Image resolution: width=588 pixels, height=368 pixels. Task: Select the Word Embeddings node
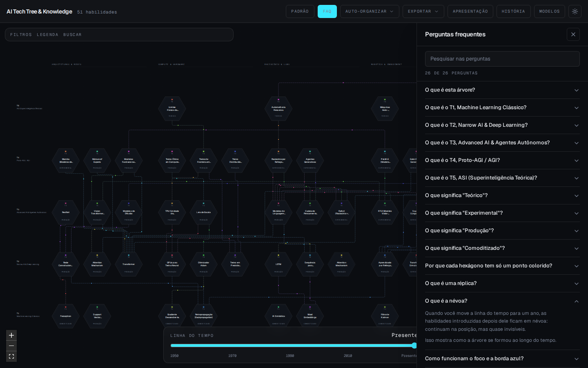click(310, 316)
